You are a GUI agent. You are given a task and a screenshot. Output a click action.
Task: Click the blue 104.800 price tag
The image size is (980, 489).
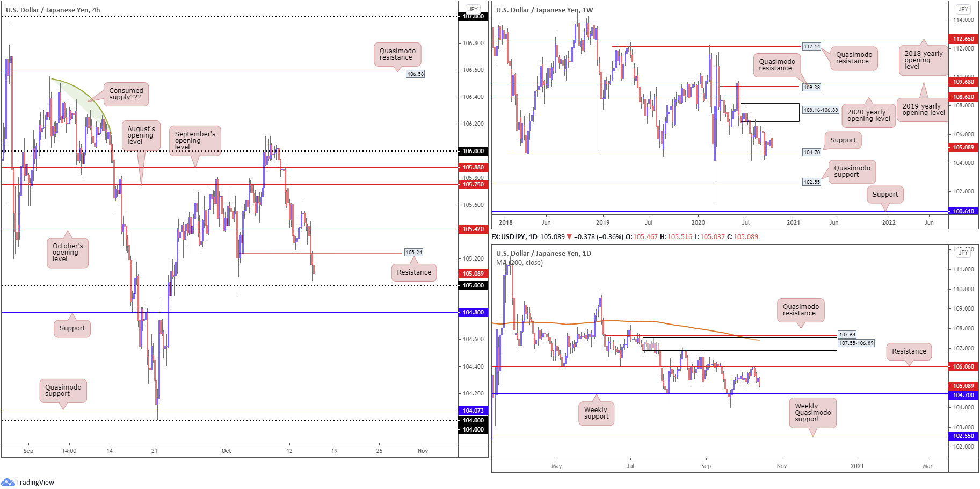point(473,312)
